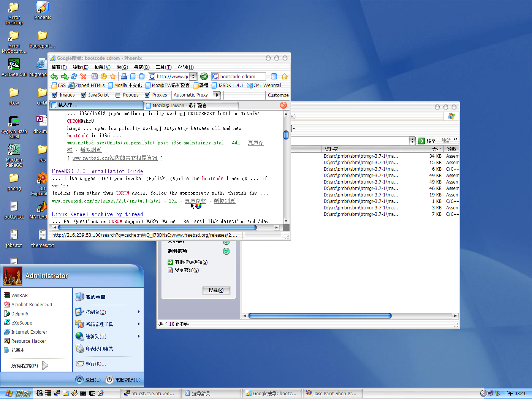The height and width of the screenshot is (399, 532).
Task: Go back with the green Back arrow
Action: (x=54, y=76)
